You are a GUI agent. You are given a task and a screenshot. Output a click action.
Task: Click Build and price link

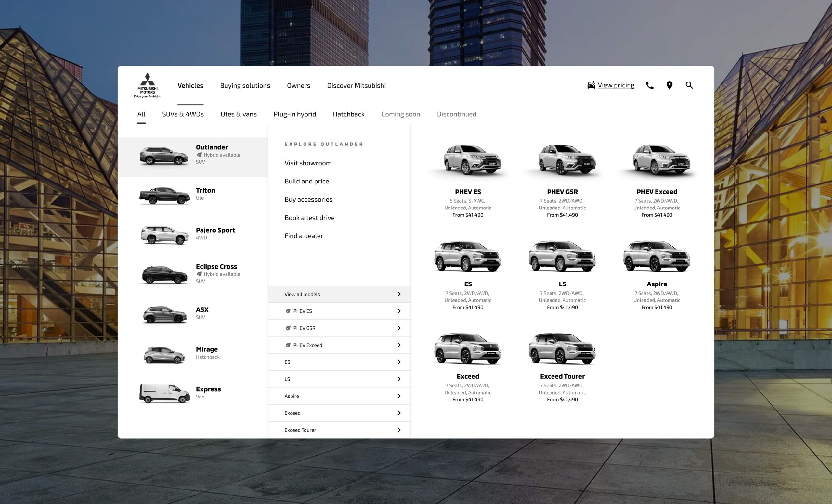point(306,181)
